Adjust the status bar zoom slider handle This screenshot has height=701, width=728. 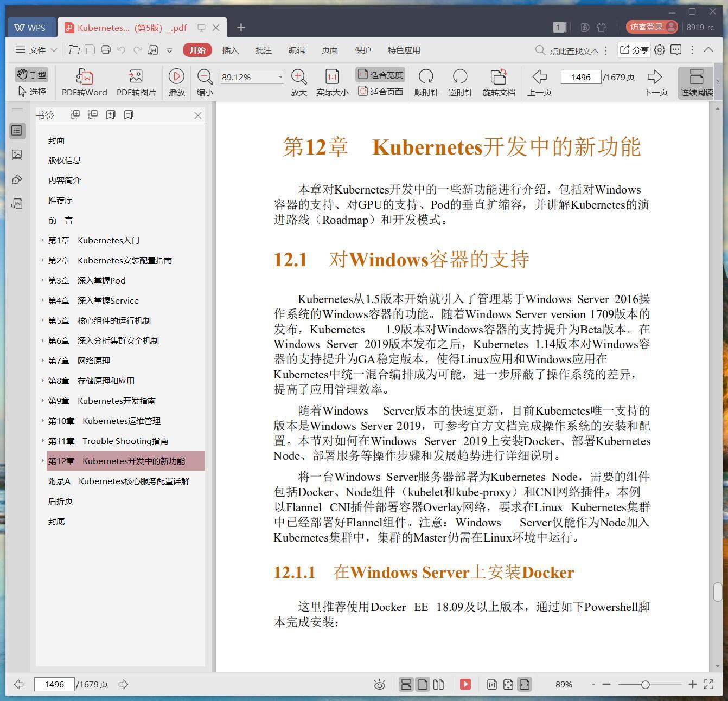coord(645,685)
